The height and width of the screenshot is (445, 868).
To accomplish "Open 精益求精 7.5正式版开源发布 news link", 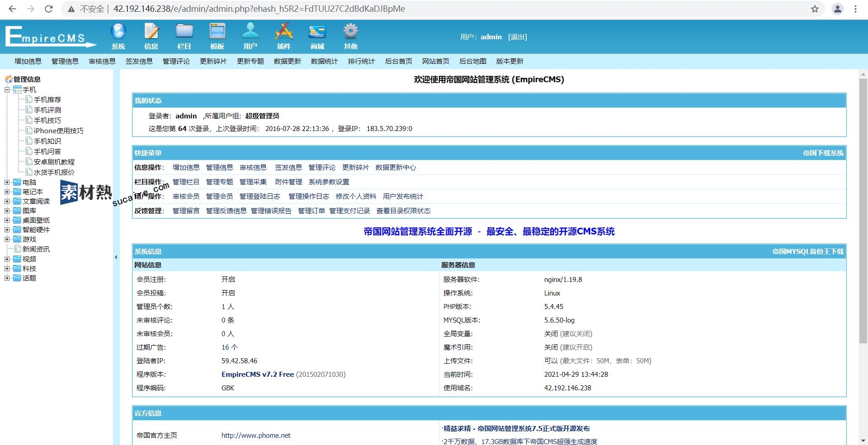I will click(517, 429).
